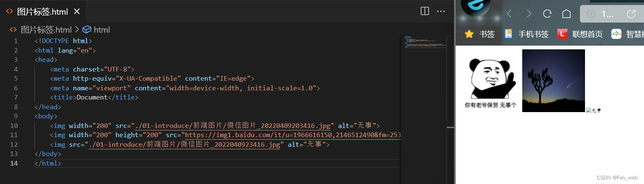Select the 图片标签.html editor tab

pos(43,12)
